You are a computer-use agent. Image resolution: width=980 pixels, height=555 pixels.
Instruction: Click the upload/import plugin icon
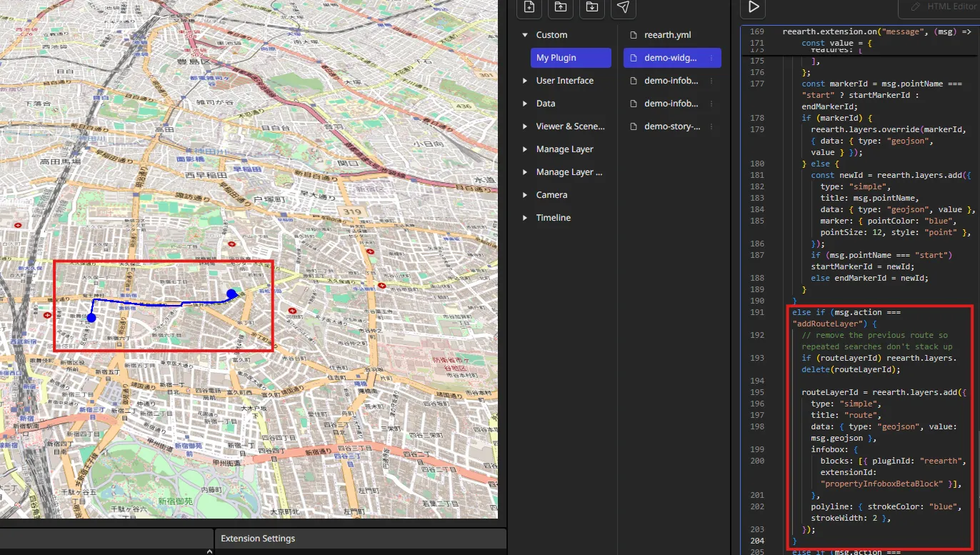point(561,6)
